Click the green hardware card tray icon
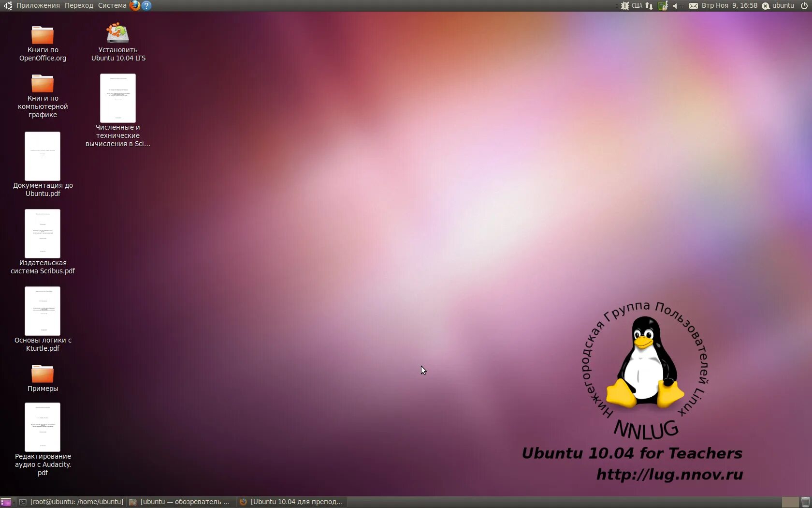The height and width of the screenshot is (508, 812). (x=663, y=5)
